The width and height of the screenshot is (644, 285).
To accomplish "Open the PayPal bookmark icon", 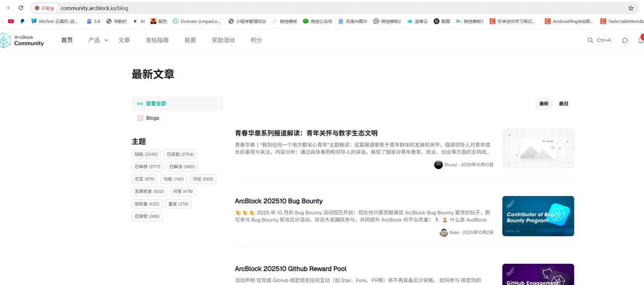I will pyautogui.click(x=22, y=21).
